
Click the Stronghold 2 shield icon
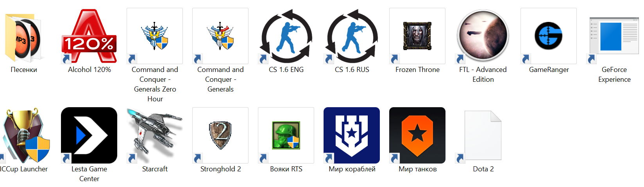click(220, 135)
